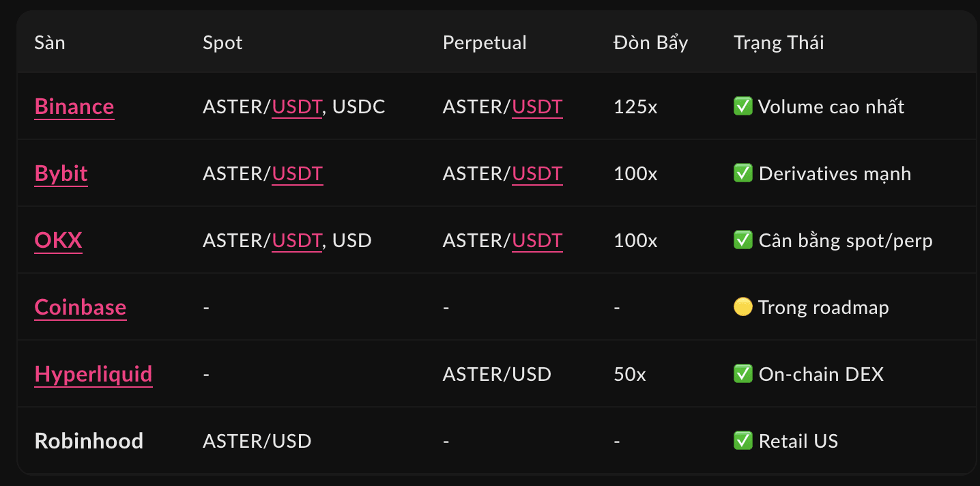Select the USDT link in OKX's Perpetual cell
Screen dimensions: 980x486
coord(537,240)
